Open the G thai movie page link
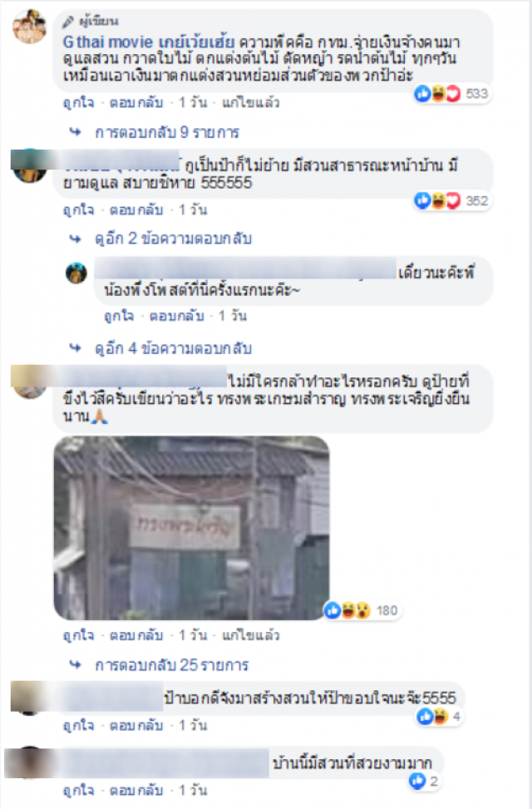532x809 pixels. click(x=148, y=42)
